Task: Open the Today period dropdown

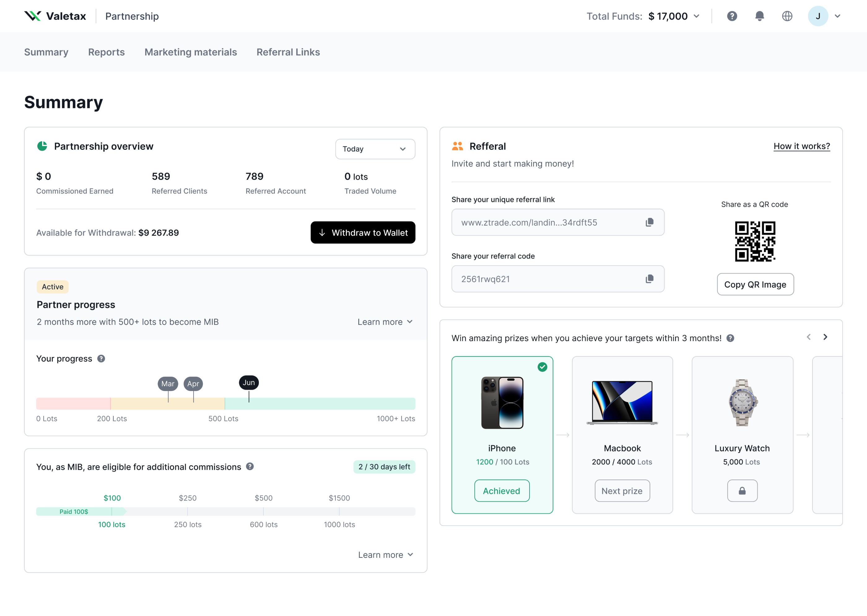Action: click(x=374, y=149)
